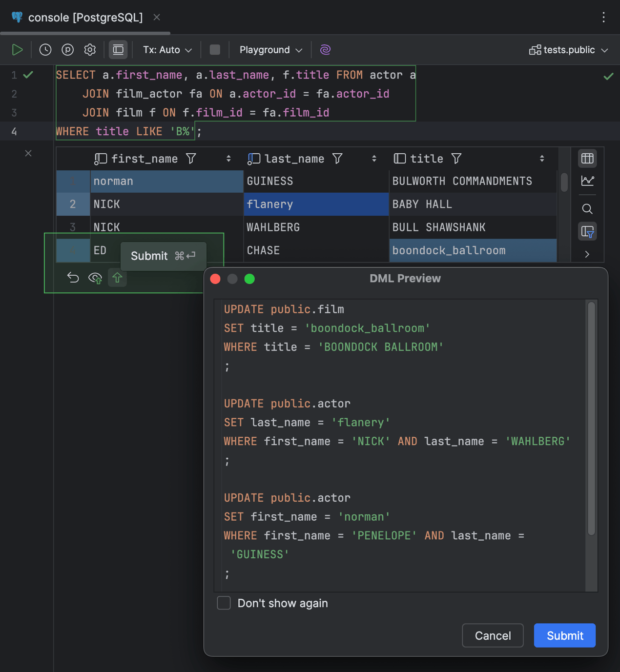Screen dimensions: 620x672
Task: Open search in results sidebar
Action: tap(587, 209)
